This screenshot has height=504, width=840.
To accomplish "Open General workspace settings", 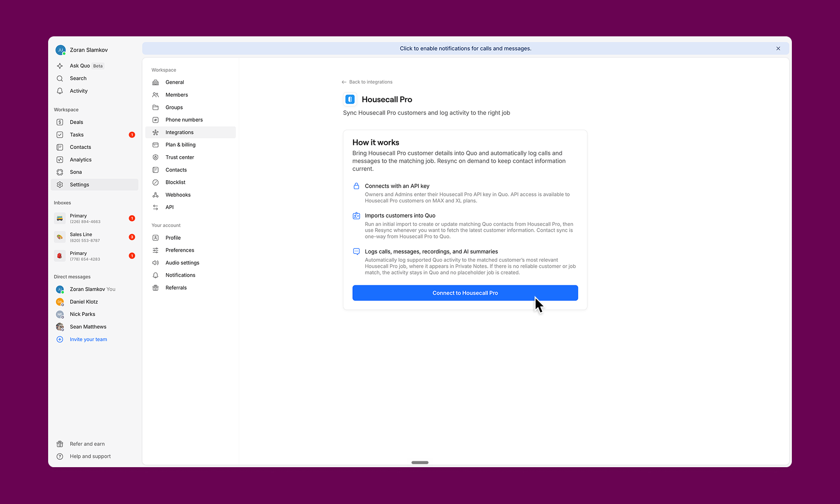I will click(x=191, y=83).
